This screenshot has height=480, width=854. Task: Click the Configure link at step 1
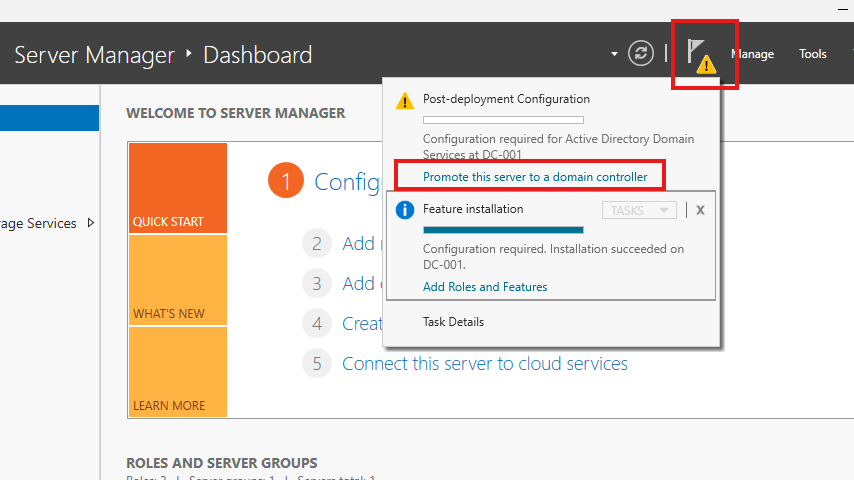click(348, 182)
